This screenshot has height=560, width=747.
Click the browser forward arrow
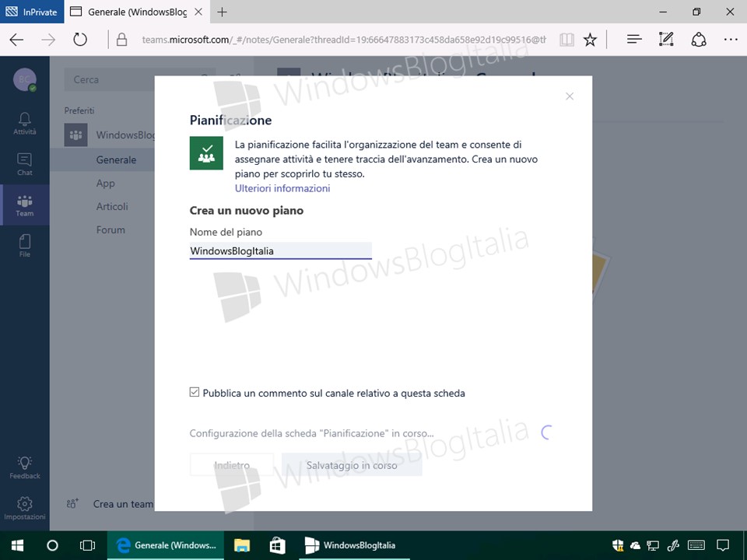point(48,40)
